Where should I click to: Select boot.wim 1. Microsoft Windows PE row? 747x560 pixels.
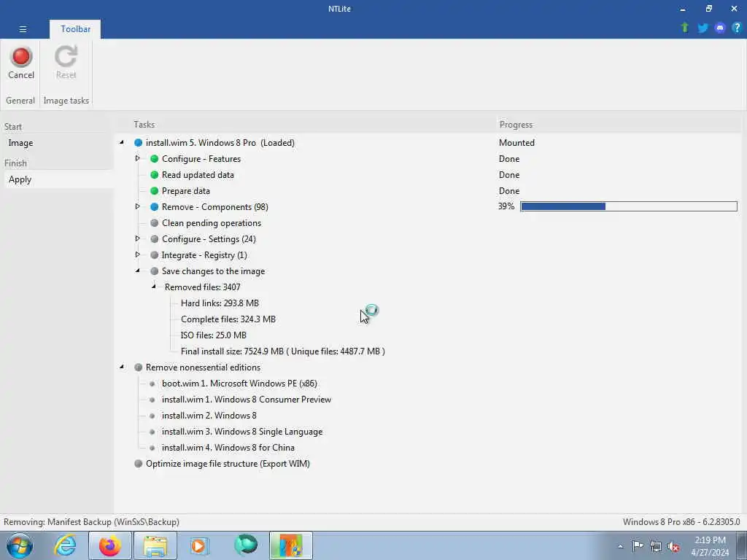pos(239,384)
